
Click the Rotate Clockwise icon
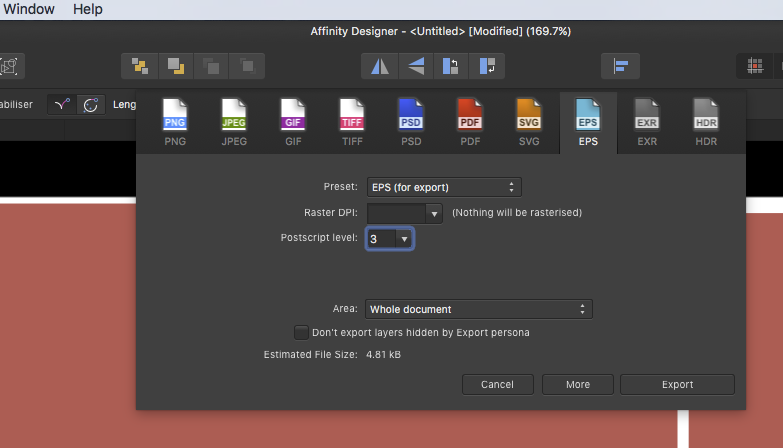(486, 66)
